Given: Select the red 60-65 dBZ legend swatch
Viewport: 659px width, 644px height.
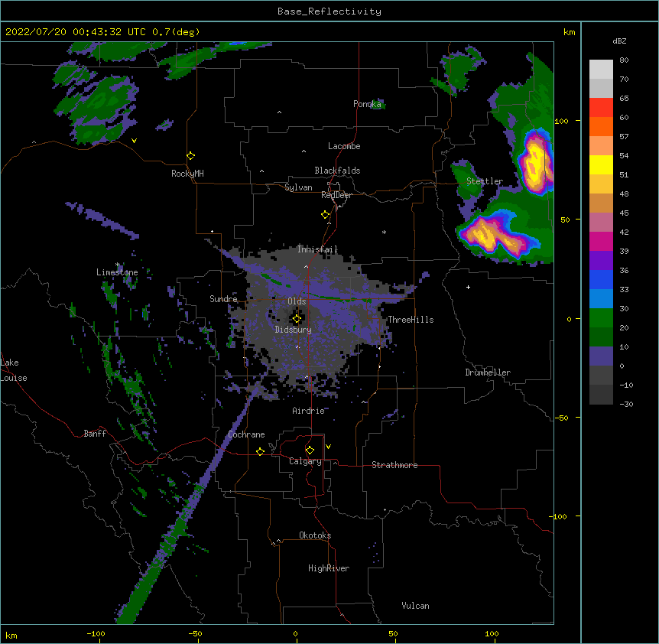Looking at the screenshot, I should 601,108.
